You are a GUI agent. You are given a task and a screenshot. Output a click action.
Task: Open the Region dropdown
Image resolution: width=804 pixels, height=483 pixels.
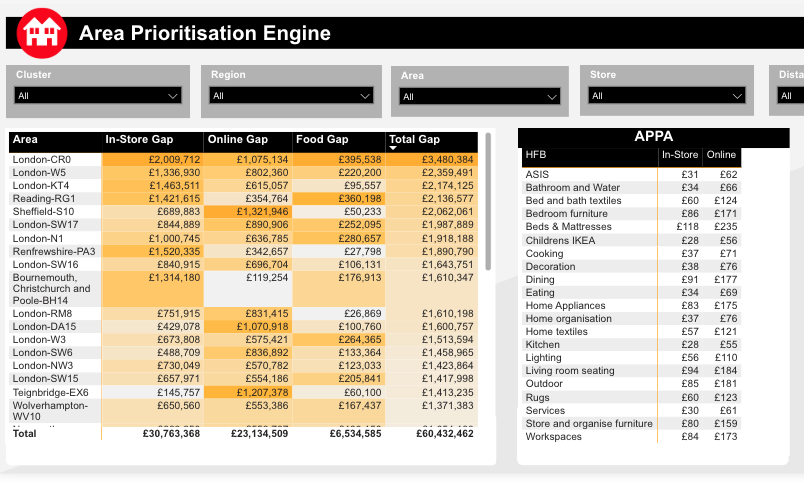click(291, 95)
